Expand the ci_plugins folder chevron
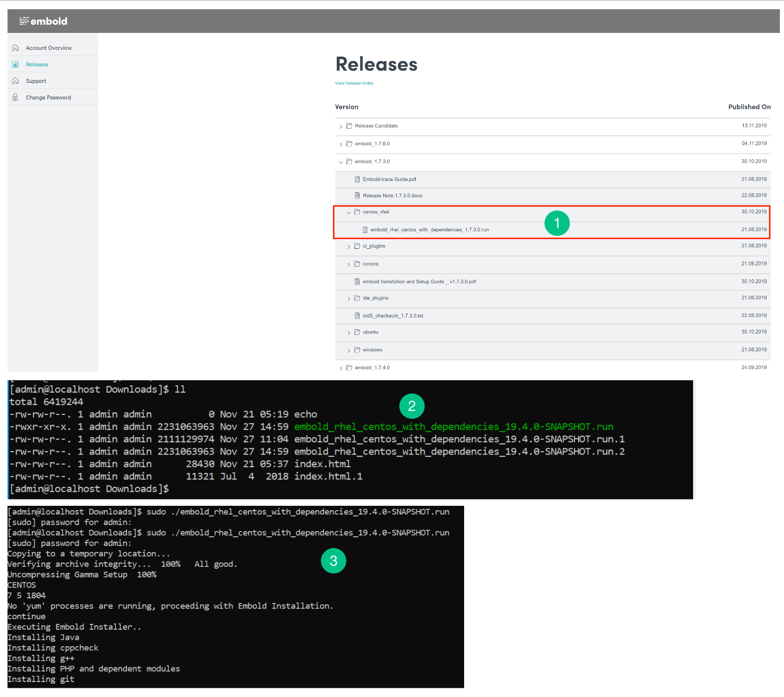The image size is (784, 697). (x=348, y=247)
